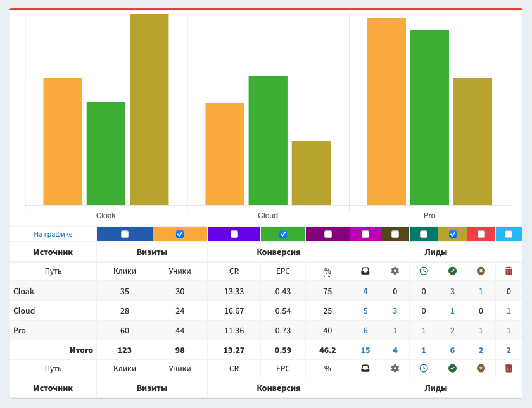The width and height of the screenshot is (532, 408).
Task: Click the gear icon in header row
Action: [x=395, y=271]
